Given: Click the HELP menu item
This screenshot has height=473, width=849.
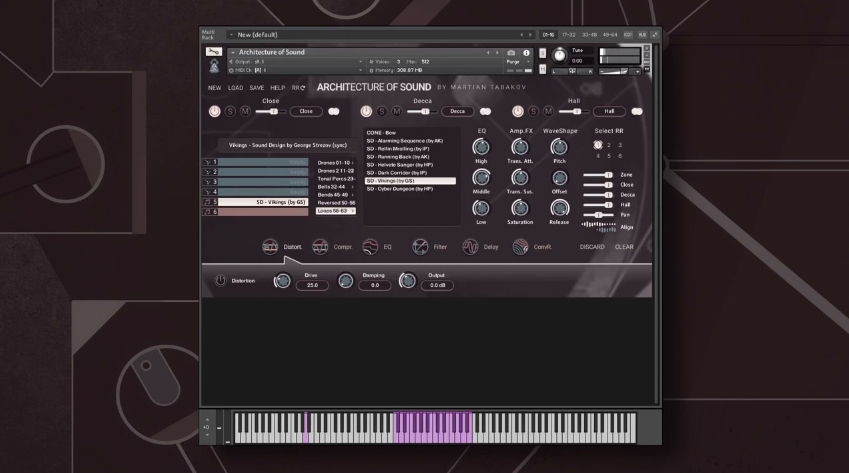Looking at the screenshot, I should 277,88.
